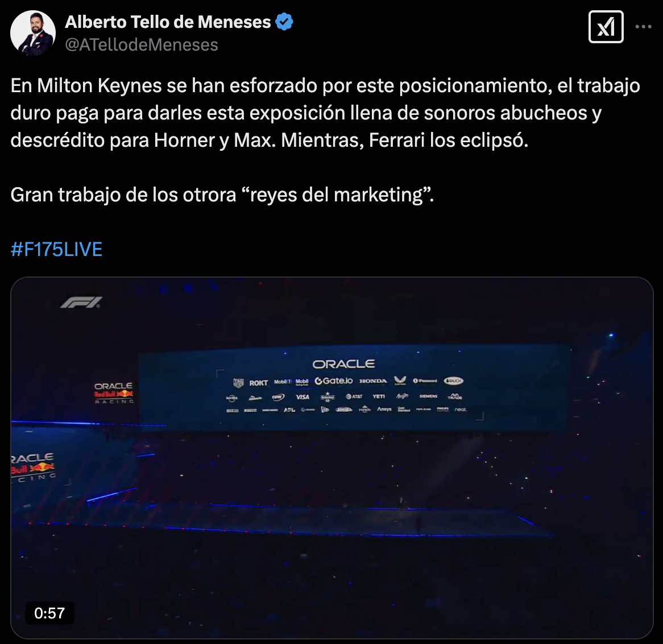This screenshot has width=663, height=644.
Task: Open the three-dot more options menu
Action: (643, 27)
